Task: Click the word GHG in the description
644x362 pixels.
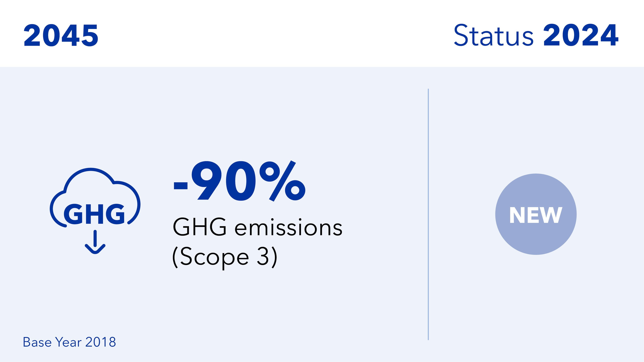Action: coord(200,227)
